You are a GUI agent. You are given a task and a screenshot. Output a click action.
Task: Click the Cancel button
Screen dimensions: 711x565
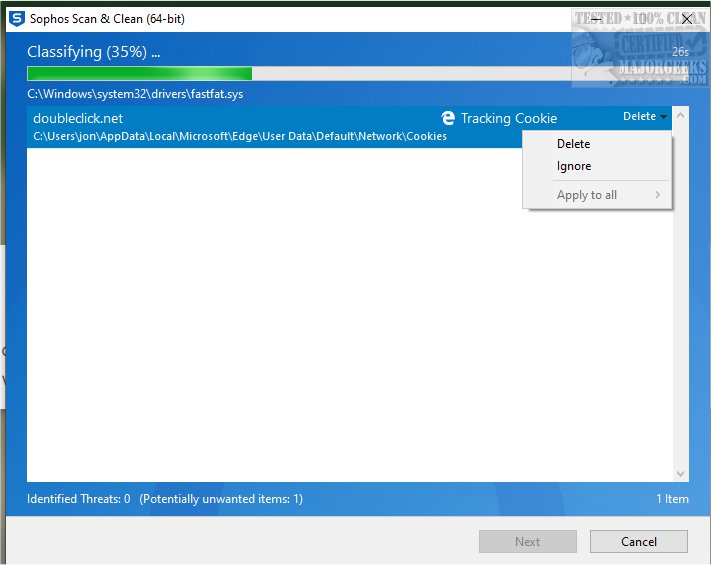638,541
